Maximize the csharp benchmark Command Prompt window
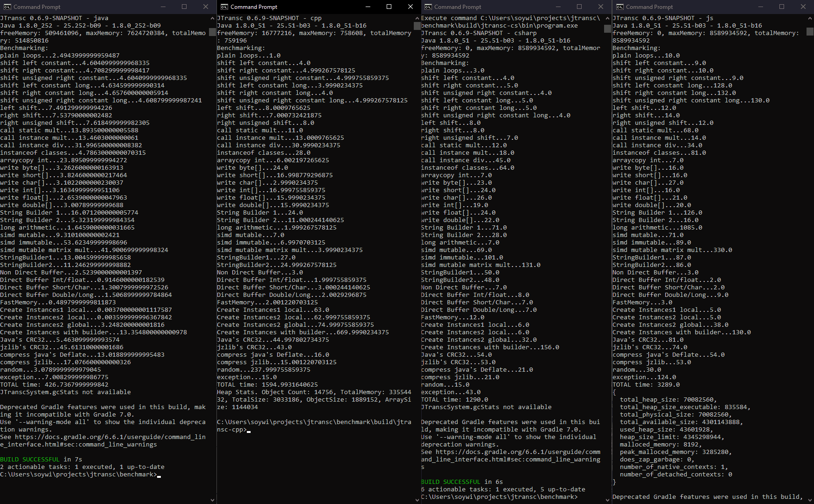Screen dimensions: 814x504 tap(579, 7)
